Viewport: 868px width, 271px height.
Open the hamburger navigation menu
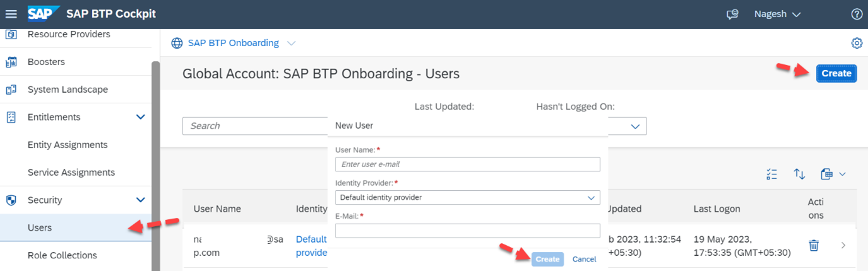click(11, 14)
